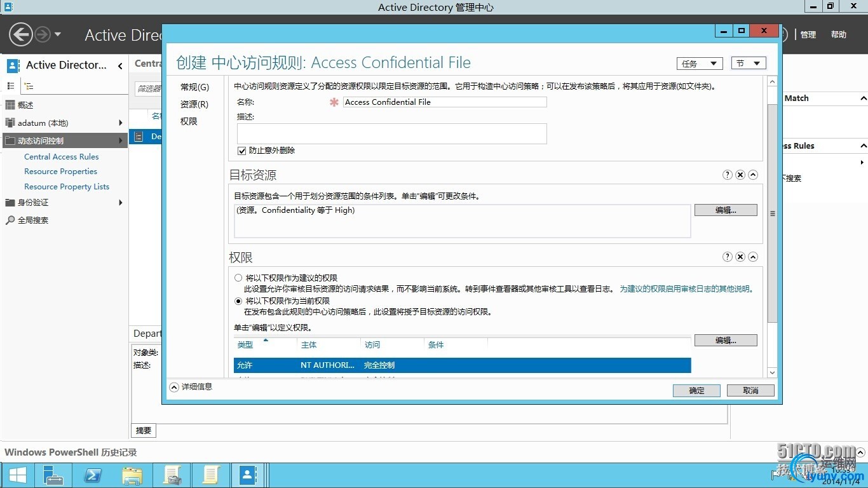
Task: Switch navigation pane to tree view
Action: coord(29,86)
